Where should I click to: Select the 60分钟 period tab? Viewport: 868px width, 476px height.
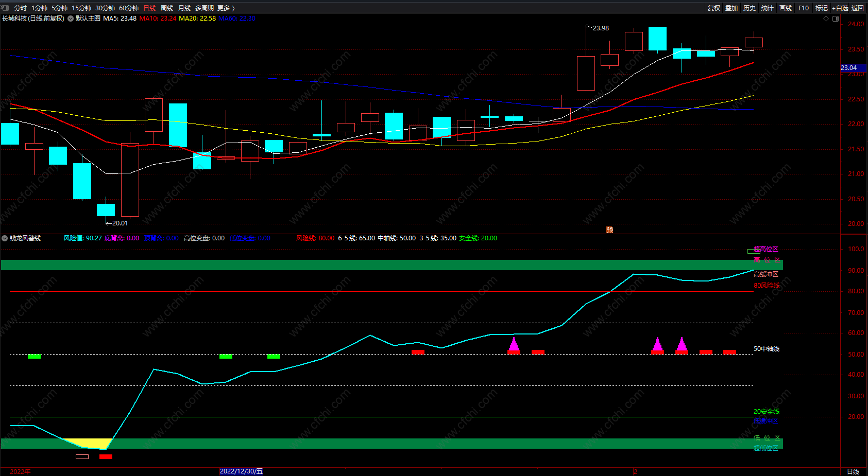pos(129,8)
